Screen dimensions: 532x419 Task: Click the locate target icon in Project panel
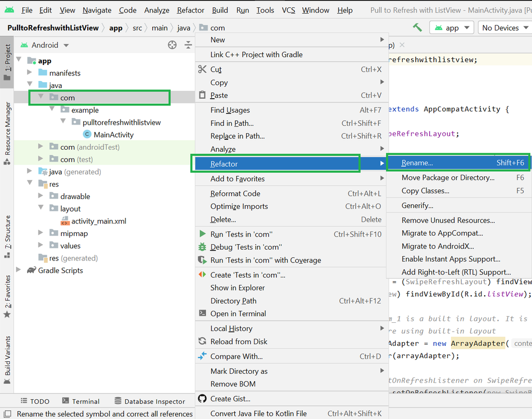pos(172,45)
